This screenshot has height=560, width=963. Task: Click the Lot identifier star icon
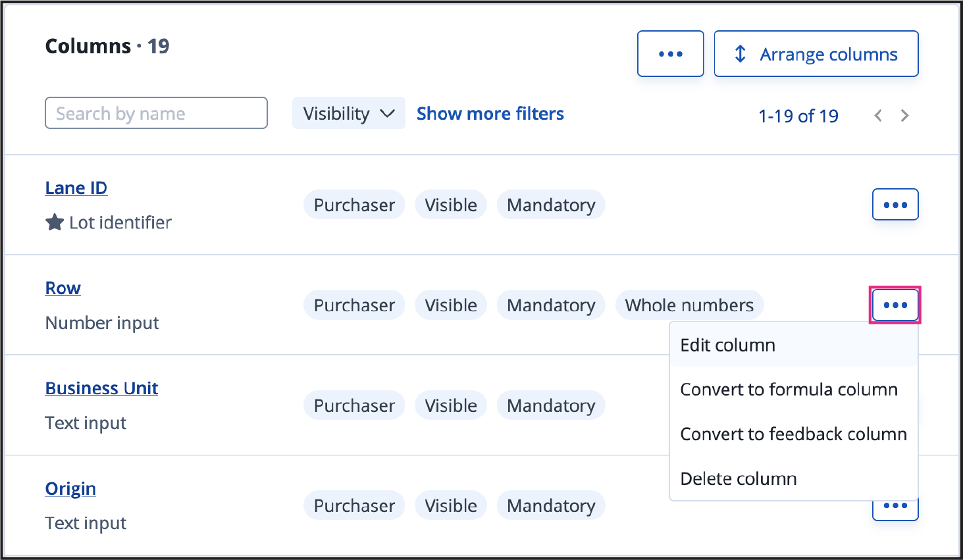55,222
